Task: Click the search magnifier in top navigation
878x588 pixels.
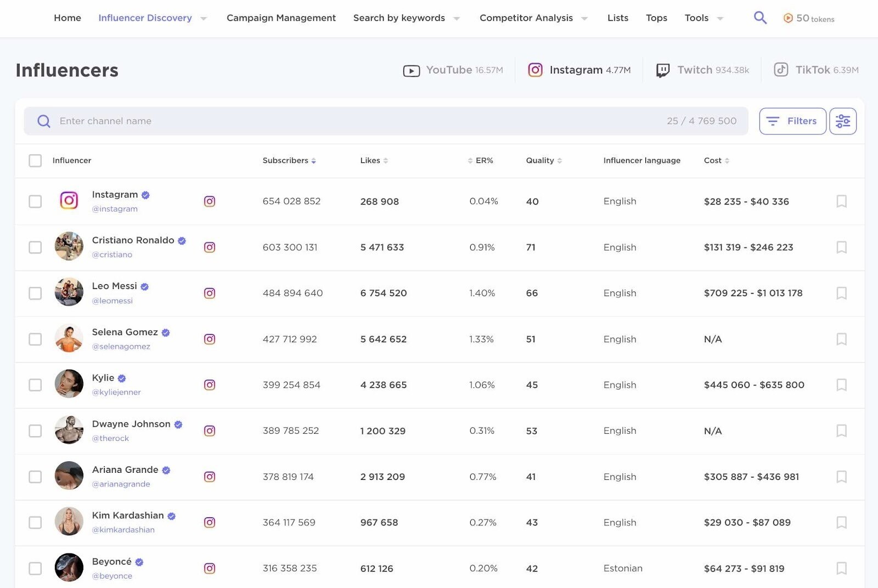Action: [x=760, y=18]
